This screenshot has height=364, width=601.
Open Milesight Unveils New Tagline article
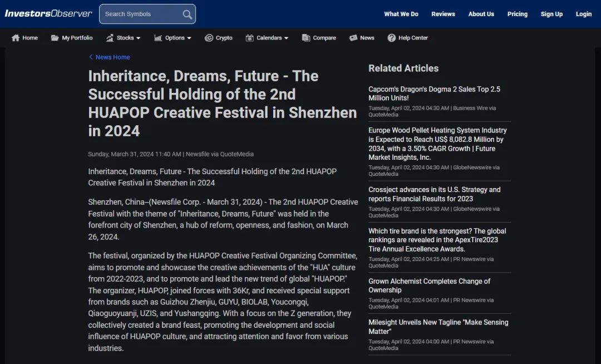438,327
